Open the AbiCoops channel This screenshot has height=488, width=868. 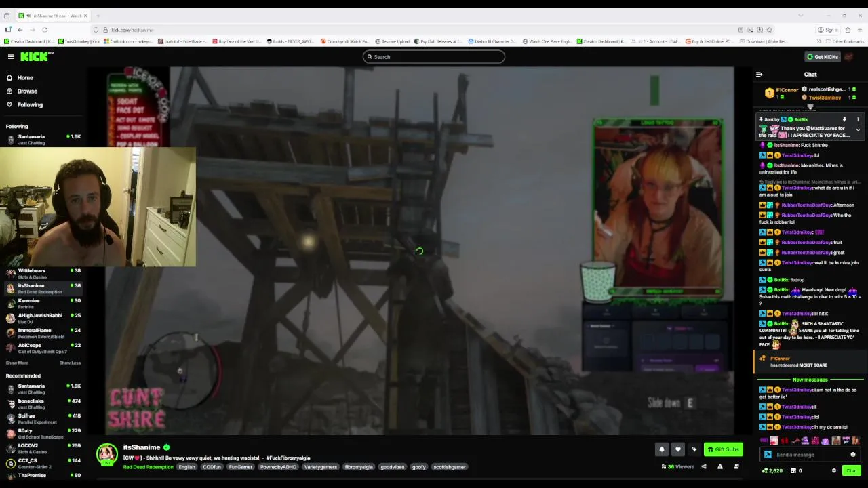(x=43, y=348)
